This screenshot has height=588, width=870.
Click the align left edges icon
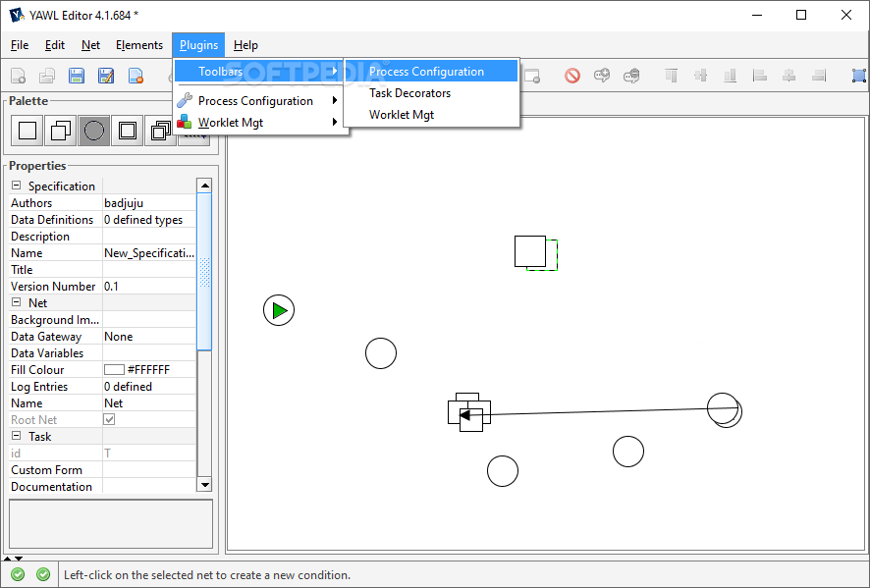760,76
